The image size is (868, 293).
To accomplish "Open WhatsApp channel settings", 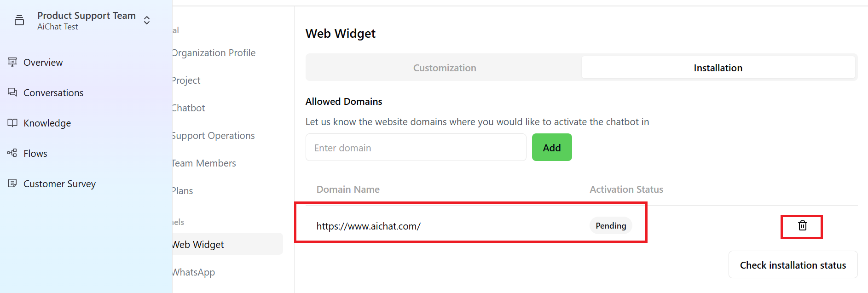I will click(x=193, y=272).
